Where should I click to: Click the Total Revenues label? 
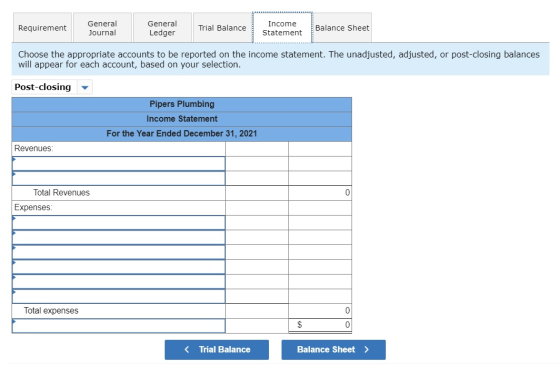(x=61, y=193)
